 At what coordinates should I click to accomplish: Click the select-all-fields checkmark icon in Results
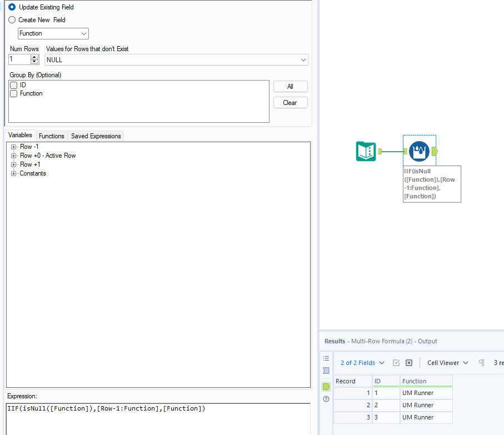396,363
